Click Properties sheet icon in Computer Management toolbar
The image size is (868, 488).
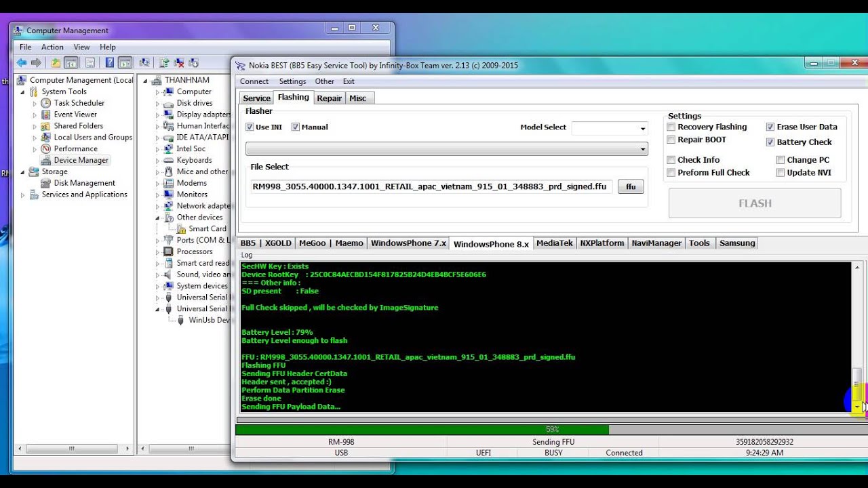coord(90,62)
